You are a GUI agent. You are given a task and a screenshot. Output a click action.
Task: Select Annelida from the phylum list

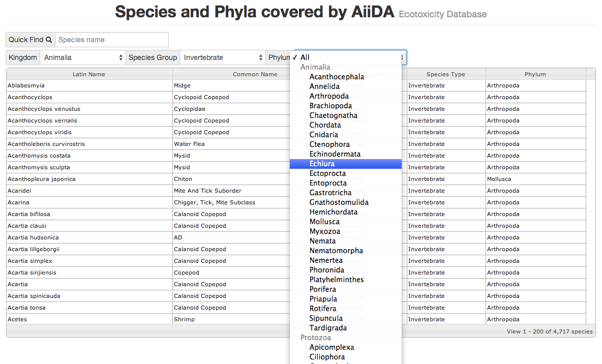click(324, 86)
